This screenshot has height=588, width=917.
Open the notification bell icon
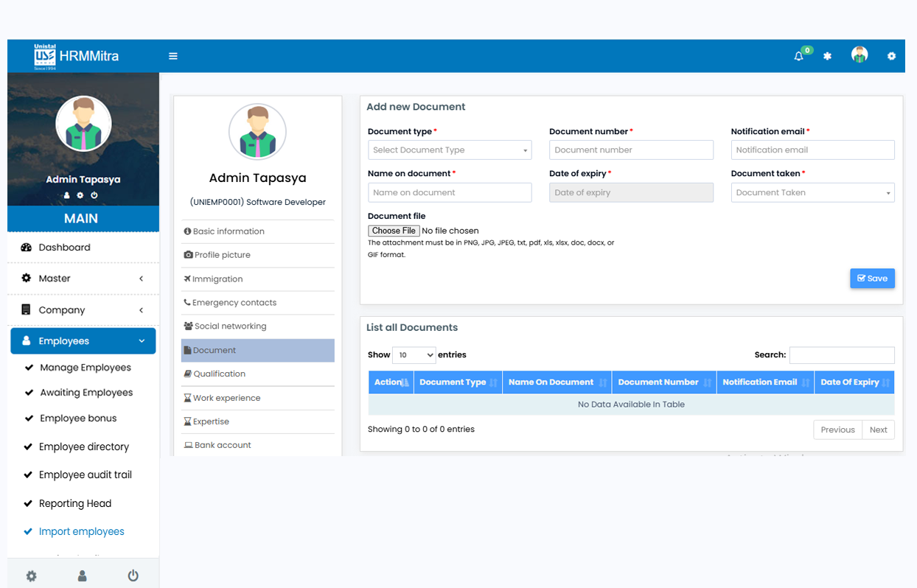pyautogui.click(x=798, y=56)
